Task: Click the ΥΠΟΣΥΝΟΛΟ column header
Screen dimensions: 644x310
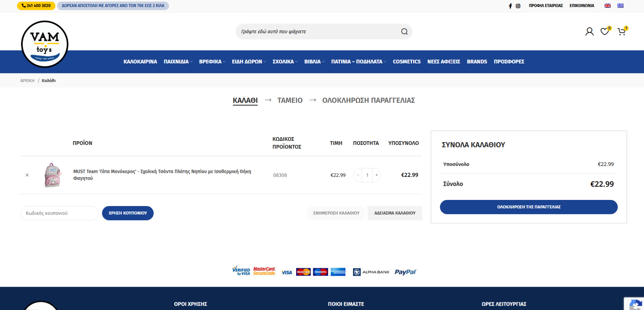Action: click(x=403, y=143)
